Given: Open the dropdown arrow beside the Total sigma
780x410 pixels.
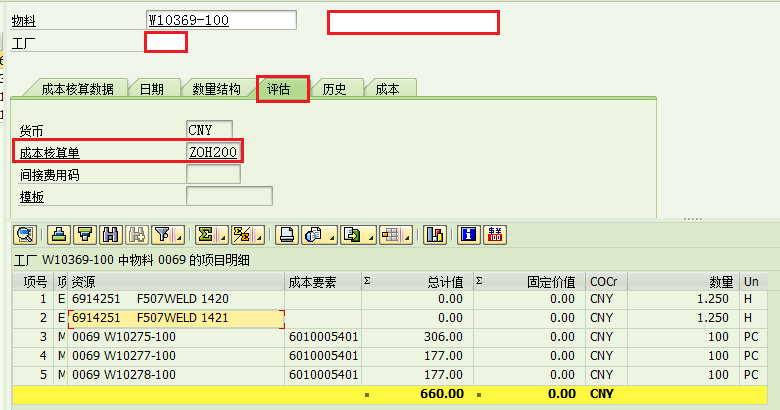Looking at the screenshot, I should click(x=223, y=234).
